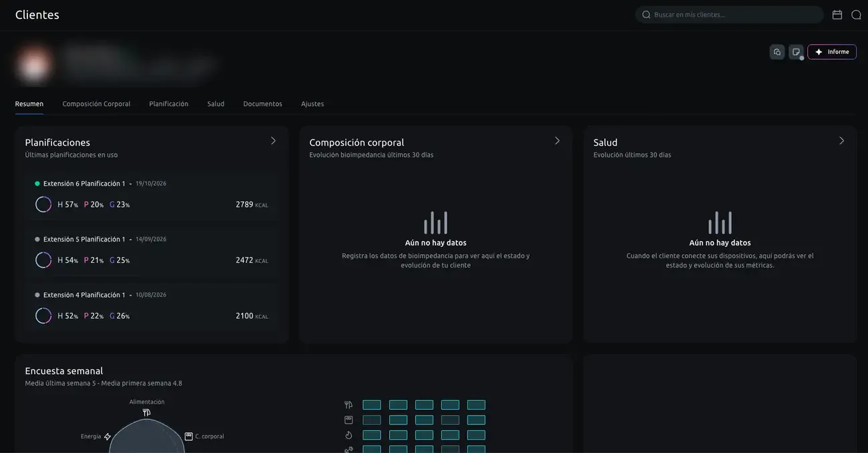
Task: Click the client chat icon button beside notes
Action: (x=777, y=52)
